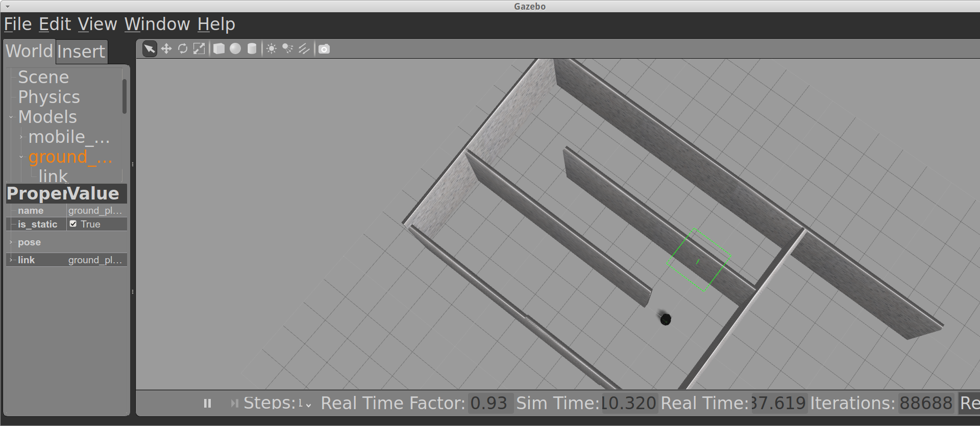The width and height of the screenshot is (980, 426).
Task: Expand the pose property
Action: point(11,242)
